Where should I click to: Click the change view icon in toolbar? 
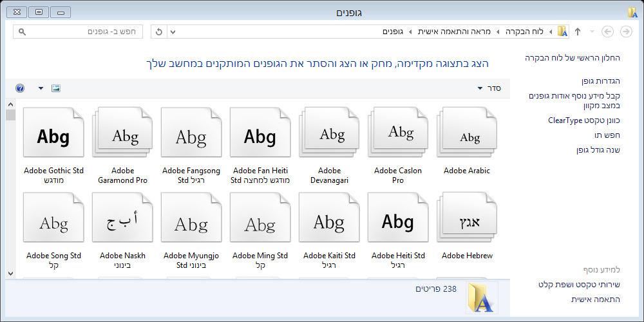click(56, 88)
